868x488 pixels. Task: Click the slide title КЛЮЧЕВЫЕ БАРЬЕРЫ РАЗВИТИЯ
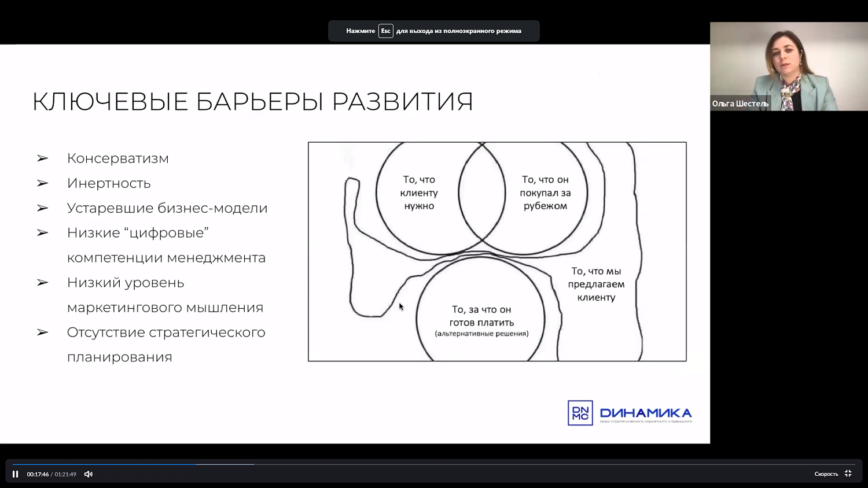point(252,101)
